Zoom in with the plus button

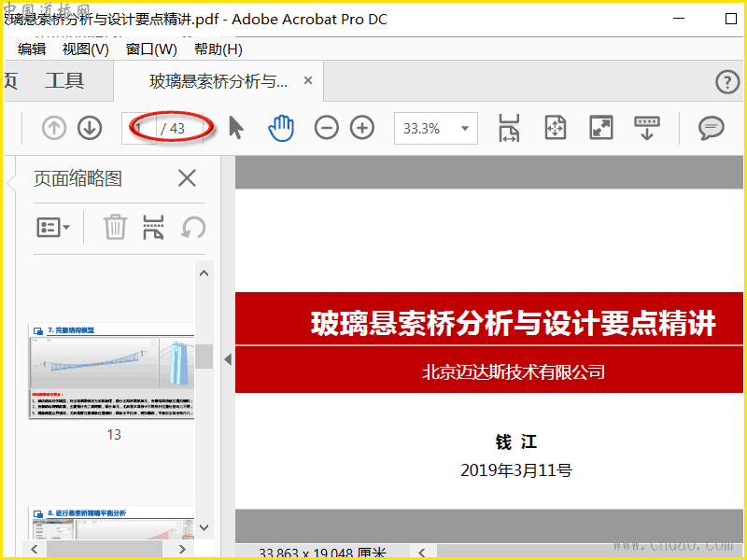tap(362, 128)
